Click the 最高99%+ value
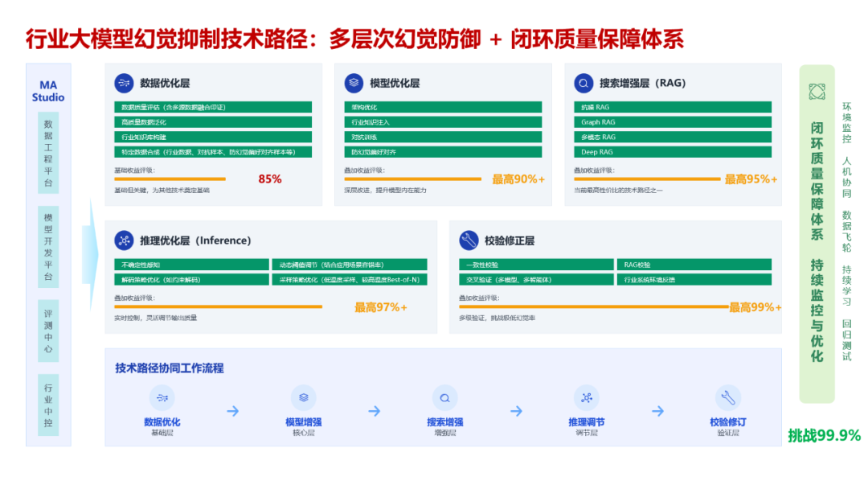The width and height of the screenshot is (868, 489). tap(755, 306)
